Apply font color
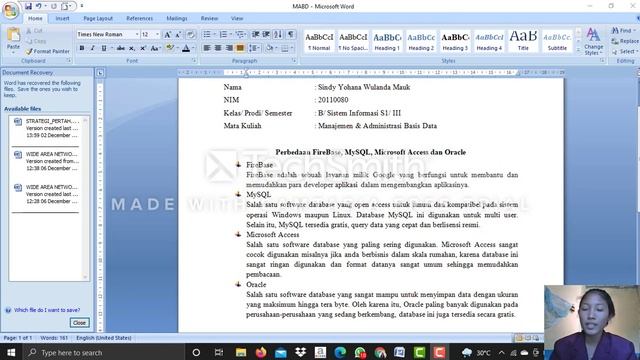Screen dimensions: 640x360 coord(186,48)
